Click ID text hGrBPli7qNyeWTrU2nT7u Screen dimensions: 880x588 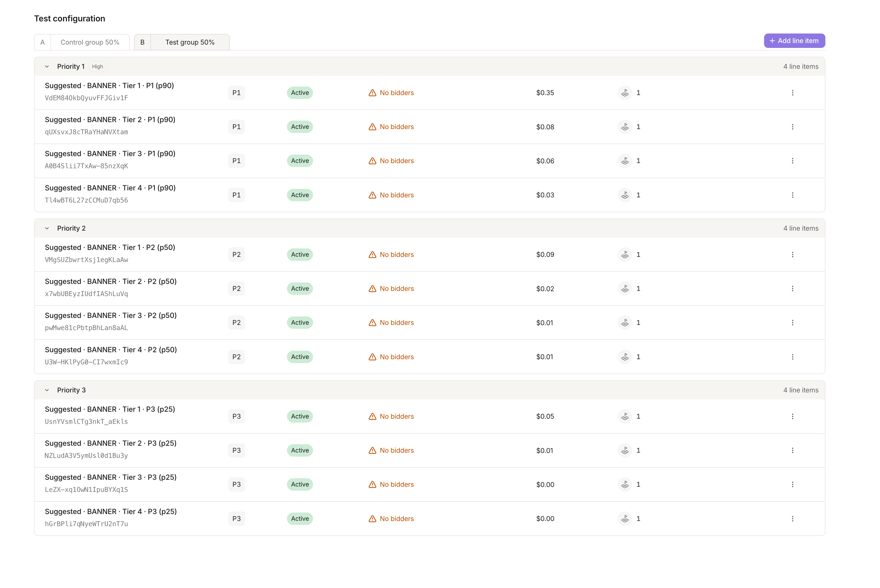point(87,524)
